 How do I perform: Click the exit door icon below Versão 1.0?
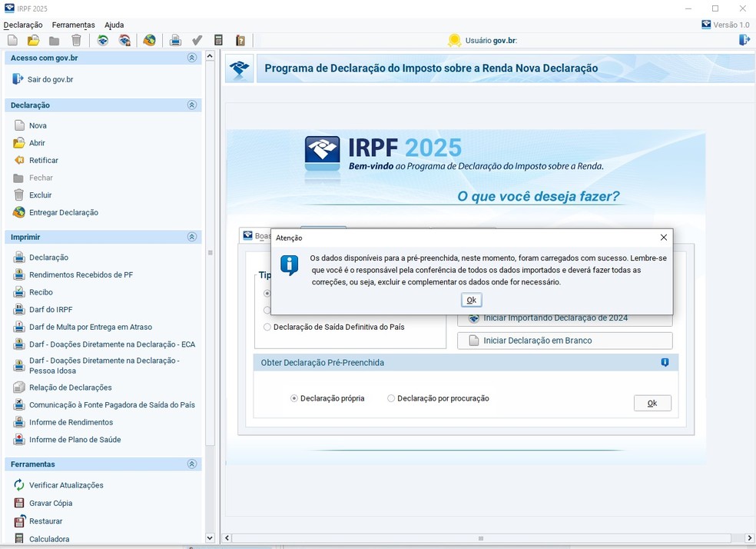[744, 40]
